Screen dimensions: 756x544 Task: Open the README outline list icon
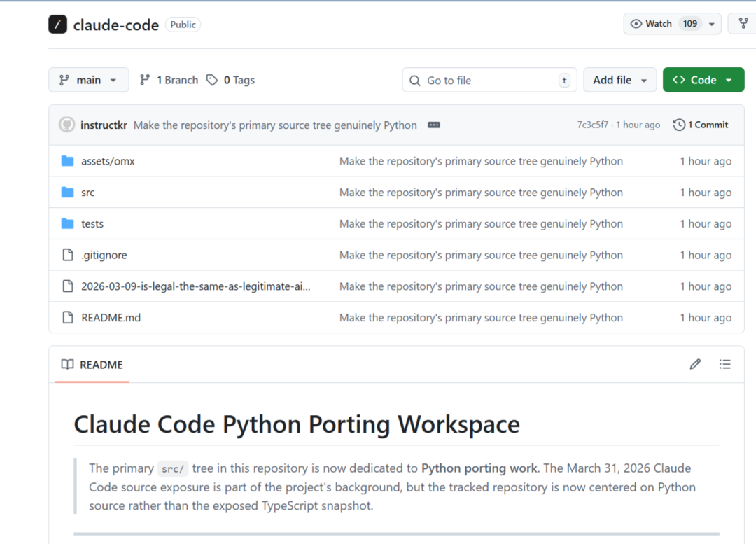[x=725, y=364]
